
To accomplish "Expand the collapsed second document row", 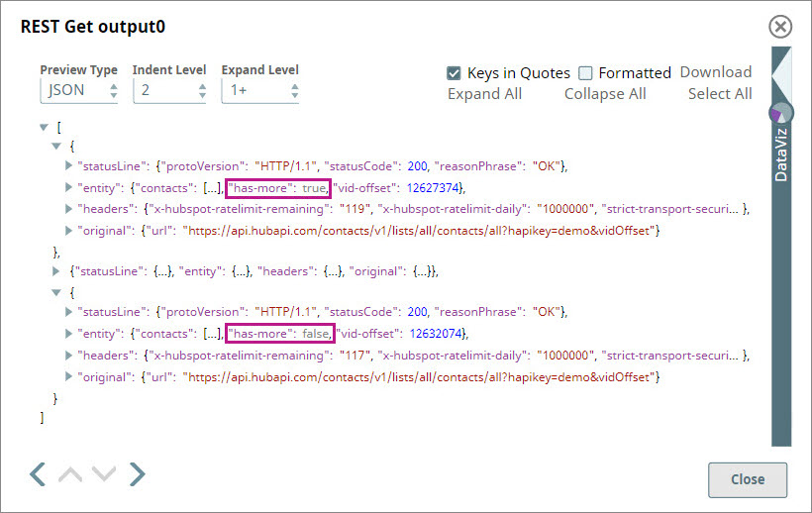I will [x=55, y=270].
